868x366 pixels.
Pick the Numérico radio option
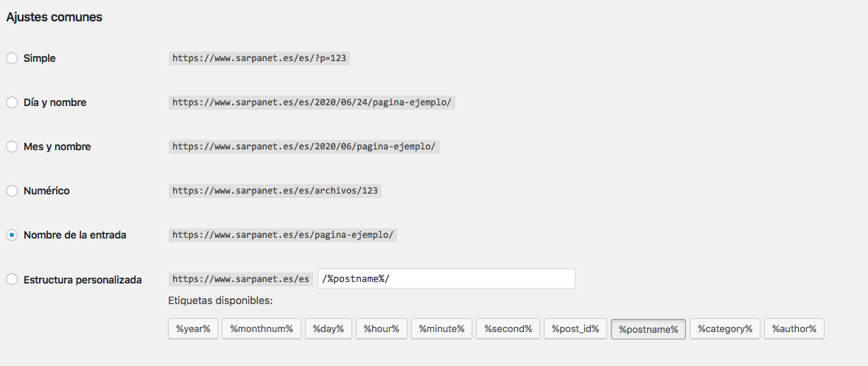click(12, 191)
